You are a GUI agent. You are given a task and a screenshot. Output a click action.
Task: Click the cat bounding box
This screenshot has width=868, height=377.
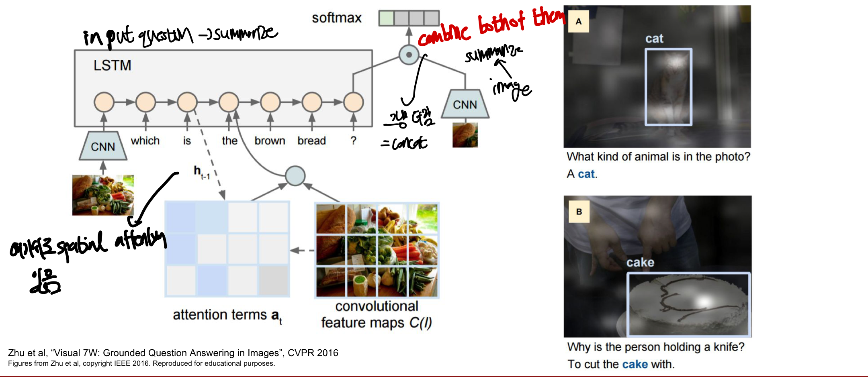point(669,87)
